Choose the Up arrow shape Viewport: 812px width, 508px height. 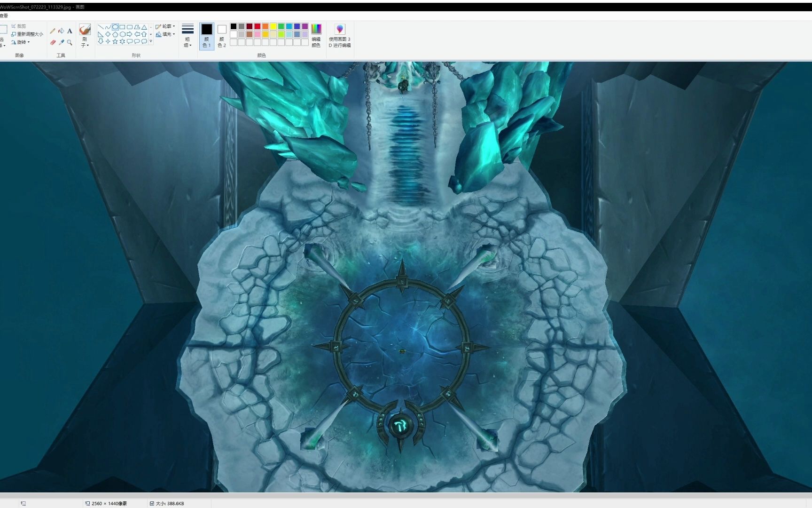tap(144, 34)
